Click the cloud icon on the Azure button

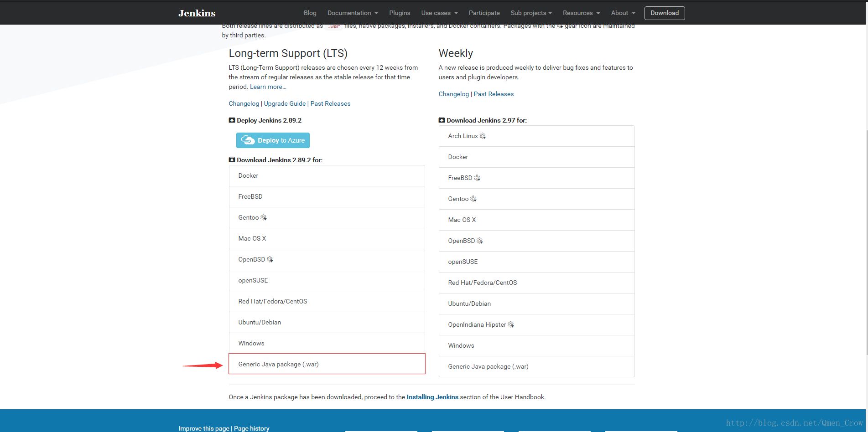(248, 140)
